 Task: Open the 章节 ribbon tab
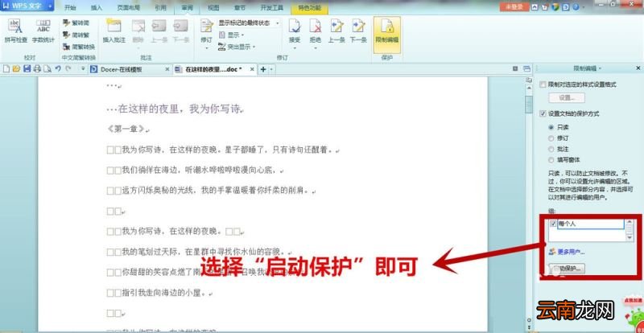pyautogui.click(x=239, y=8)
